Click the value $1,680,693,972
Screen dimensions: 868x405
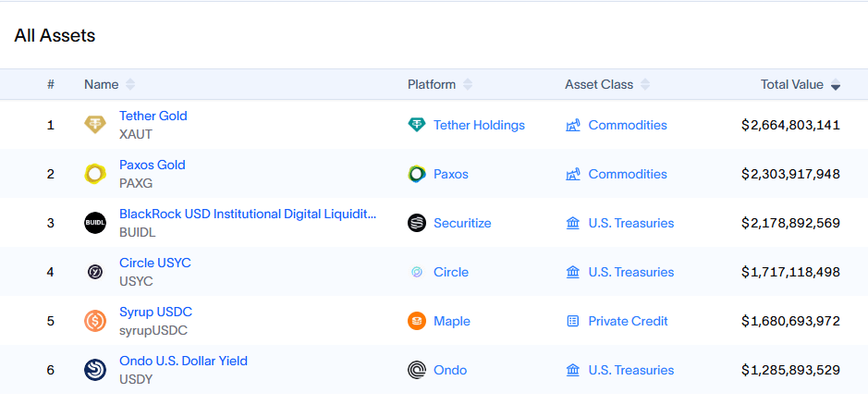(x=790, y=321)
